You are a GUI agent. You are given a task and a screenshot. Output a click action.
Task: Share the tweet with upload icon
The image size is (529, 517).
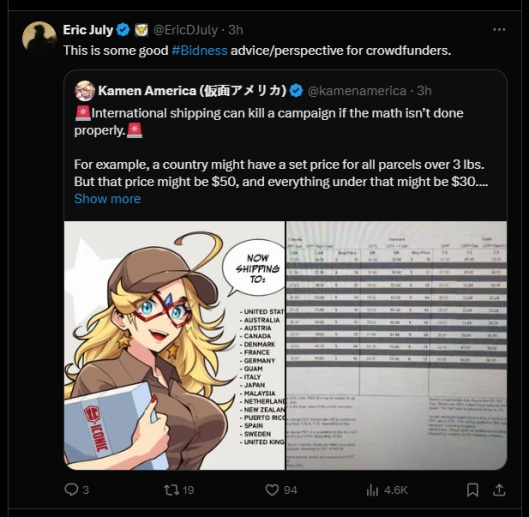pos(499,490)
